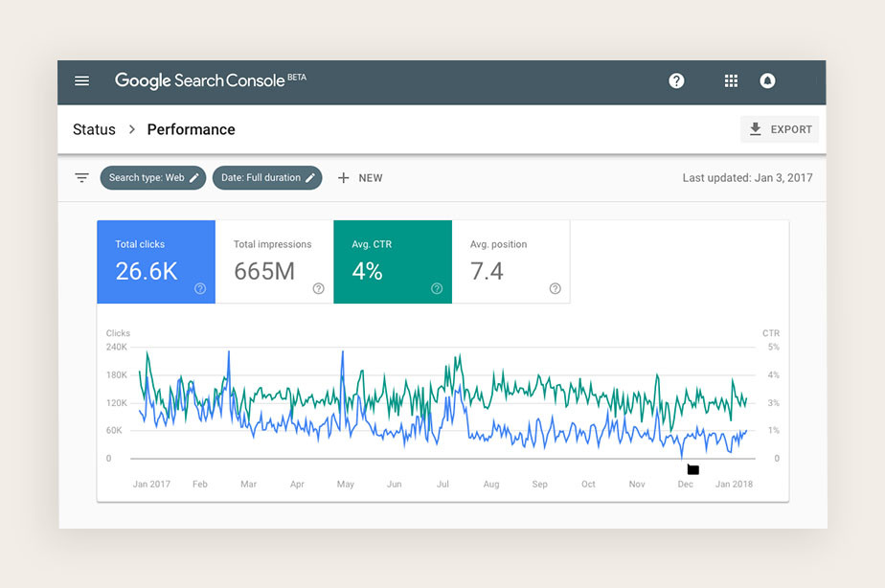Toggle the Avg. CTR metric card
The image size is (885, 588).
[x=393, y=261]
